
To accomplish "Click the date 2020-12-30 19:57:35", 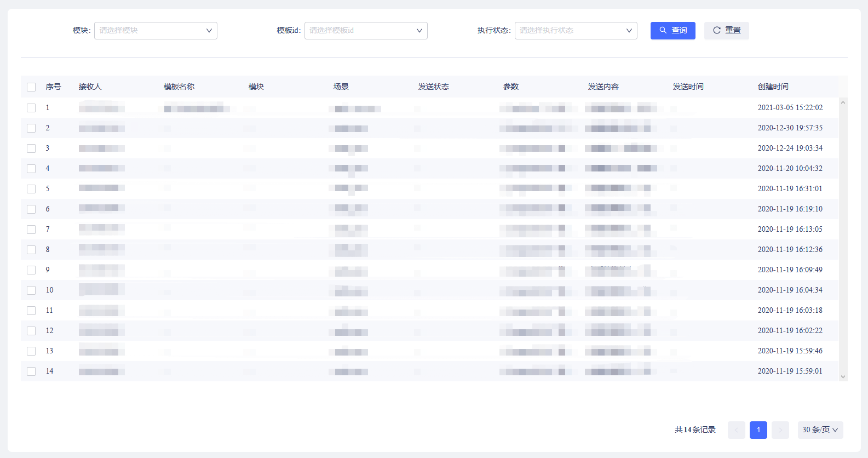I will tap(790, 128).
